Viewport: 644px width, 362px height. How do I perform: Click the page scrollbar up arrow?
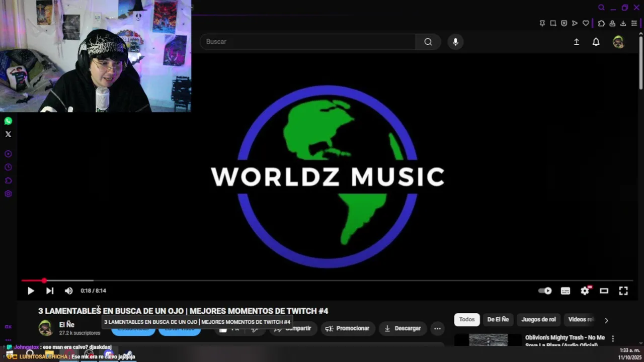pyautogui.click(x=640, y=34)
